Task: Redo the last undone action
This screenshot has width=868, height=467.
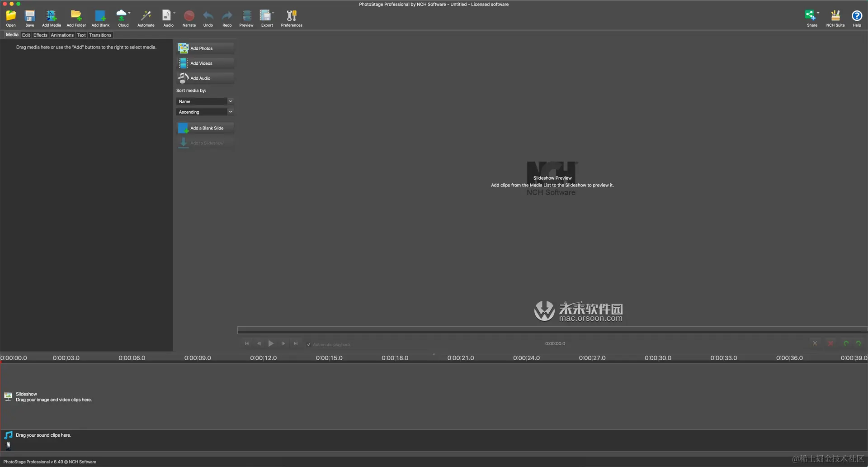Action: click(227, 16)
